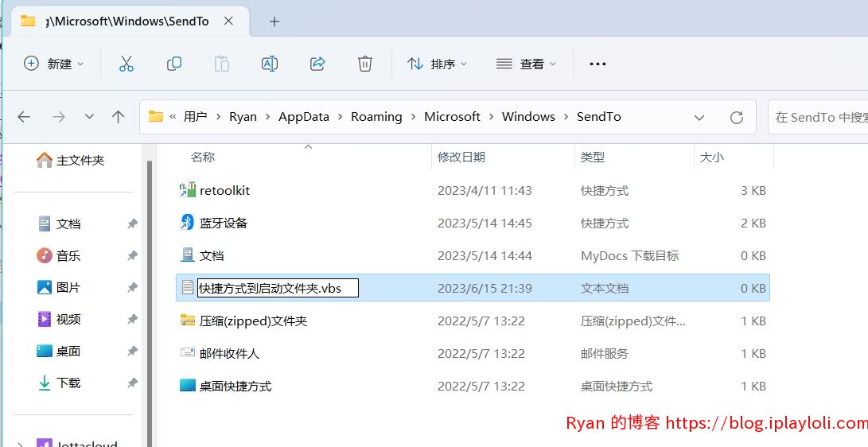Click the text document icon of vbs file

pyautogui.click(x=188, y=287)
